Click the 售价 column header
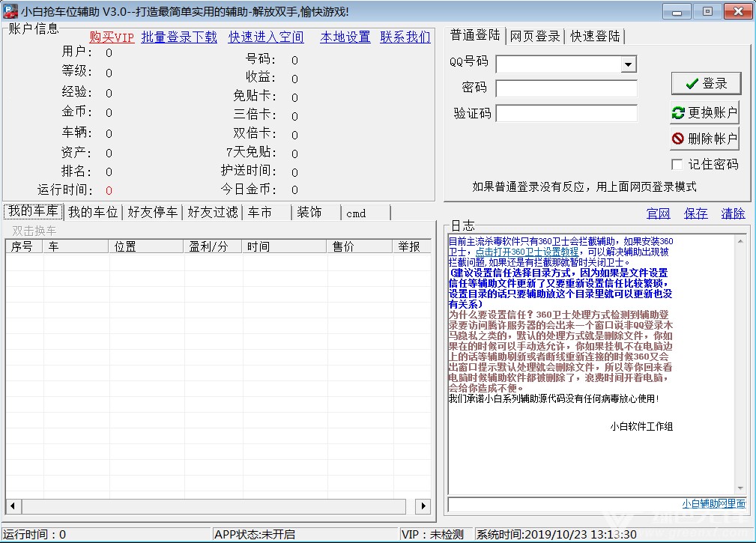This screenshot has width=756, height=543. (360, 246)
